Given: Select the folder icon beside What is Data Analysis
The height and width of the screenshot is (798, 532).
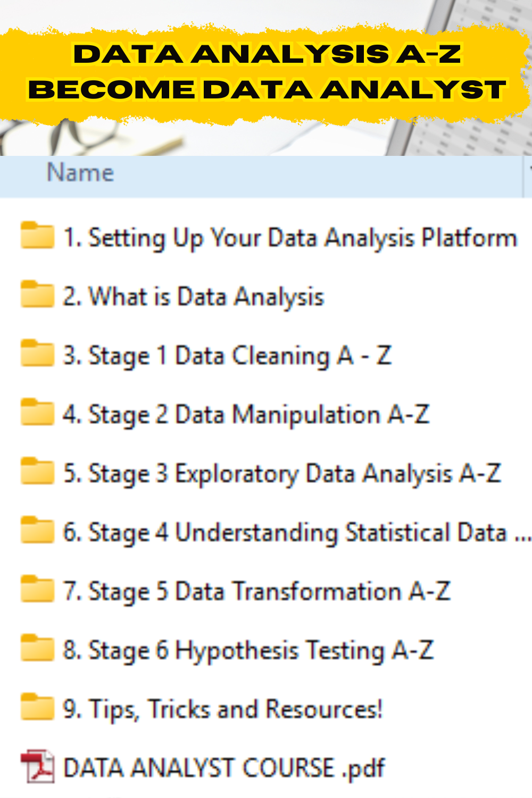Looking at the screenshot, I should (x=37, y=295).
